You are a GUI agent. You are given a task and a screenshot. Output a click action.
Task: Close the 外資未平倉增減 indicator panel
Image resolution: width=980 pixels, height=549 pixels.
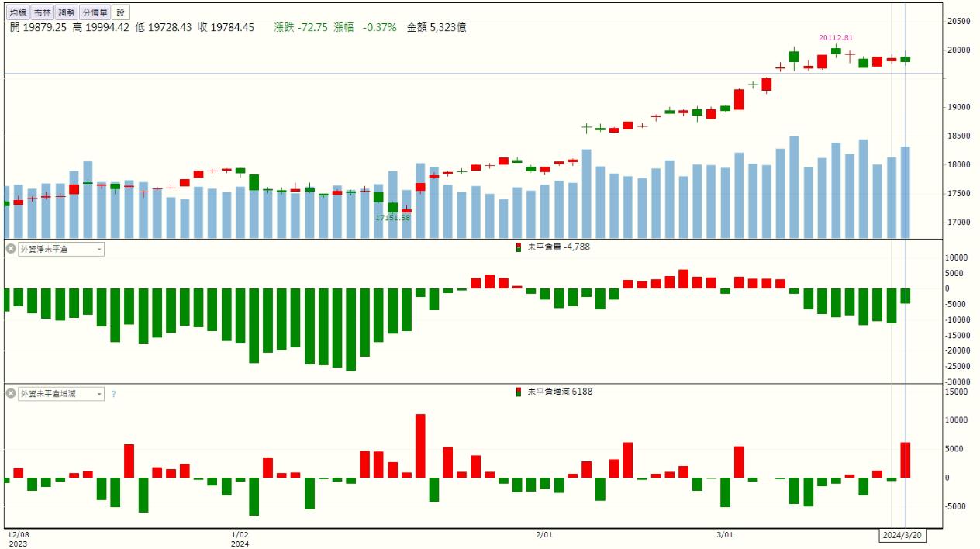[11, 394]
